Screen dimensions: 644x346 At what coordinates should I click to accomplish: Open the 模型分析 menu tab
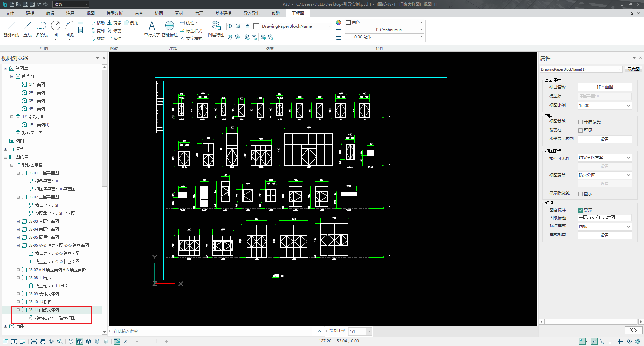pos(114,13)
